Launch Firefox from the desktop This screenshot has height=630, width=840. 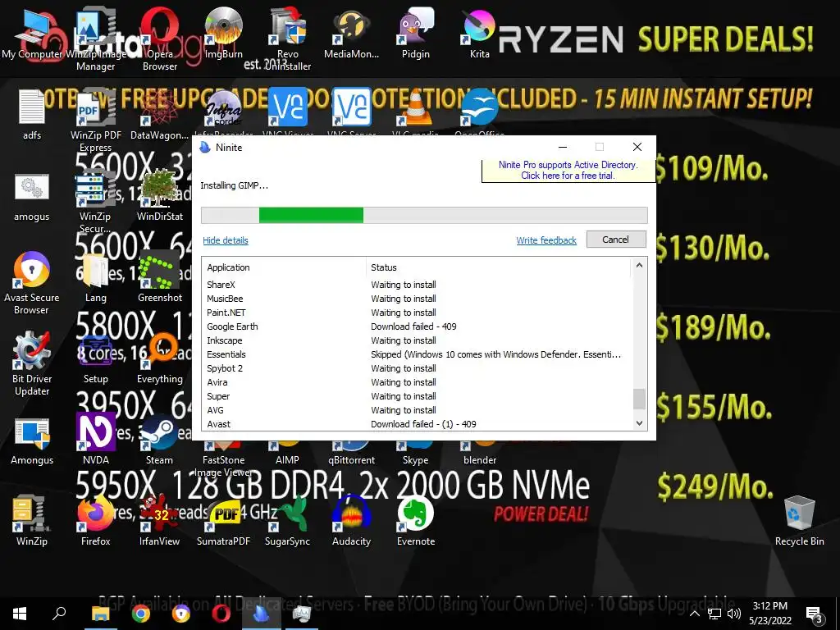point(95,520)
